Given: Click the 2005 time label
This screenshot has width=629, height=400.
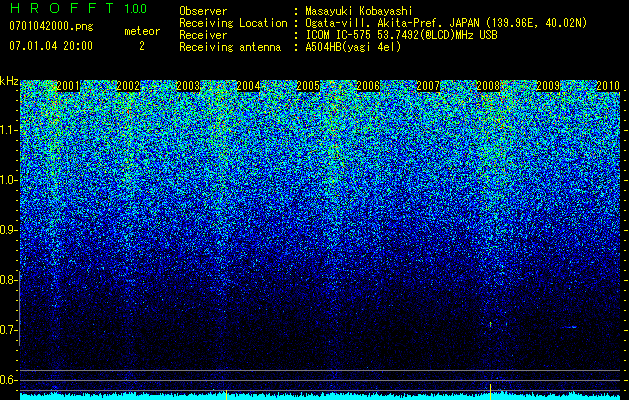Looking at the screenshot, I should pyautogui.click(x=308, y=86).
